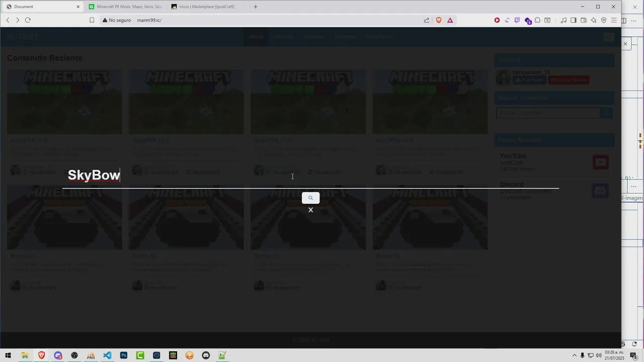Screen dimensions: 644x362
Task: Click the purple taskbar icon with a notification badge
Action: click(58, 355)
